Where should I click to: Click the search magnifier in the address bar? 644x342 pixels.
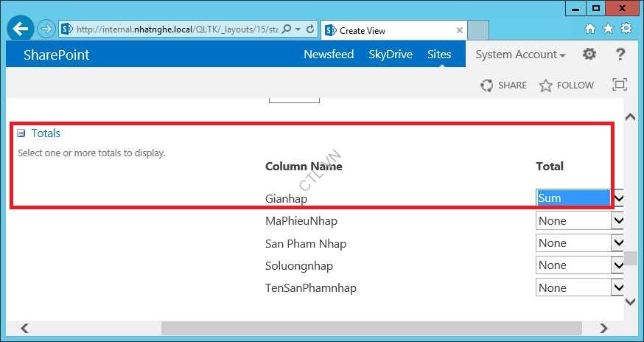287,29
